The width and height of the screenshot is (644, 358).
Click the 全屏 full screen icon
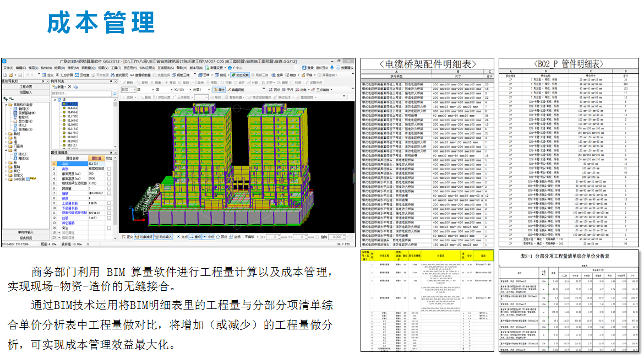(278, 75)
